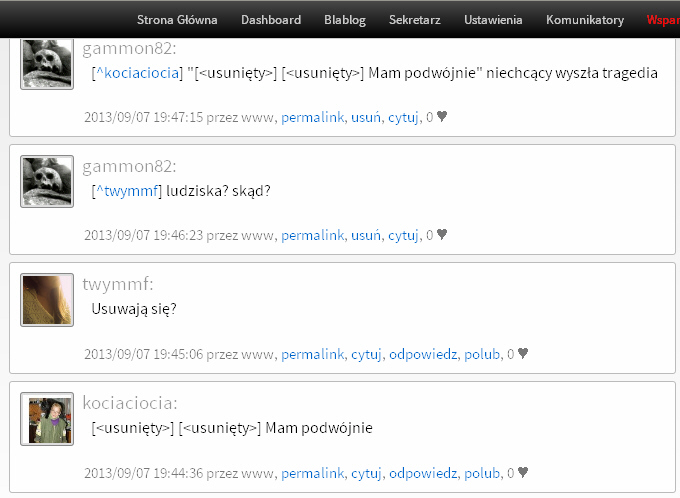
Task: Click the ^kociaciocia mention link
Action: [x=137, y=73]
